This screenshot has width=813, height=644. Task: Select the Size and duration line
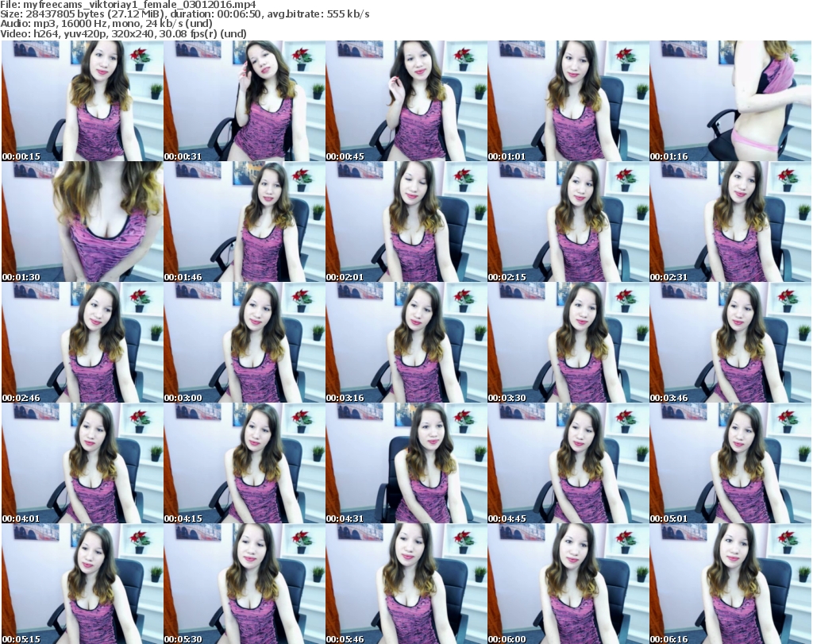point(185,14)
